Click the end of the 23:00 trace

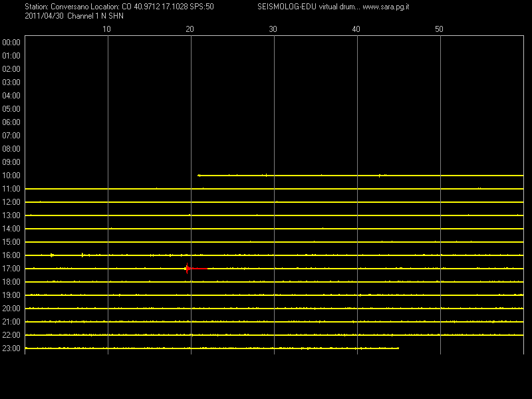(398, 348)
